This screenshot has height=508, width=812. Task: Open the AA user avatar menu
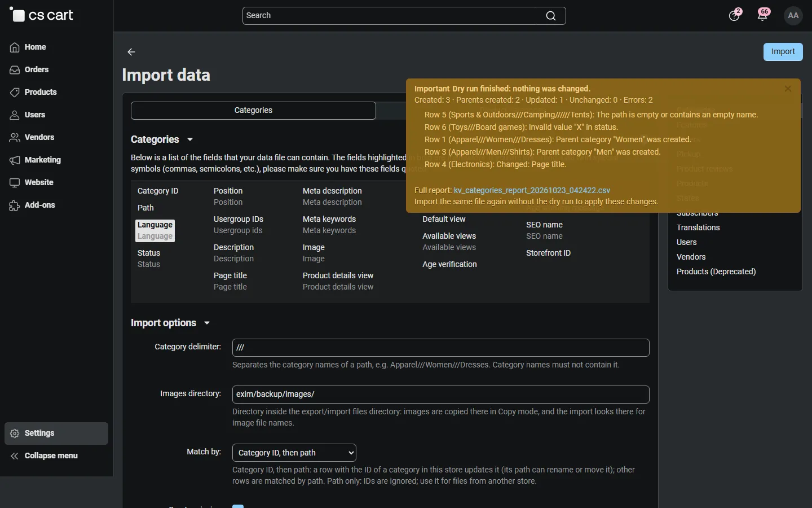(793, 16)
